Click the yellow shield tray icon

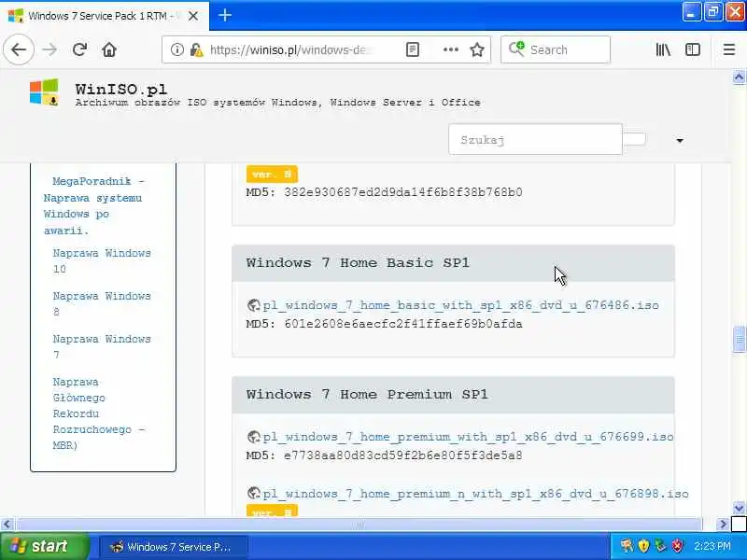[x=643, y=546]
